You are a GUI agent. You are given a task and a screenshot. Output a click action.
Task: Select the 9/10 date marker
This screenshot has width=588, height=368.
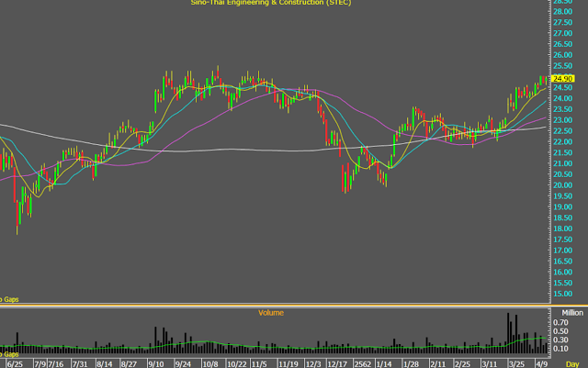point(155,364)
